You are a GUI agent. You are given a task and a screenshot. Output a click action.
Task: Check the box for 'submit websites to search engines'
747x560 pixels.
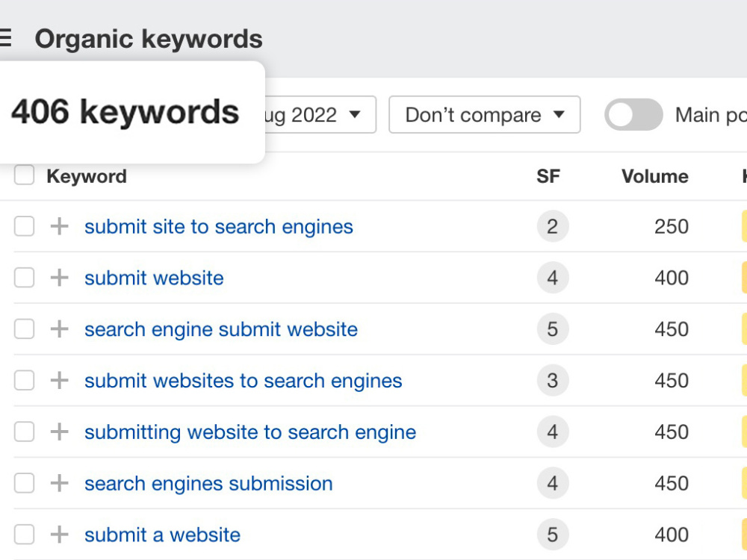pyautogui.click(x=24, y=381)
